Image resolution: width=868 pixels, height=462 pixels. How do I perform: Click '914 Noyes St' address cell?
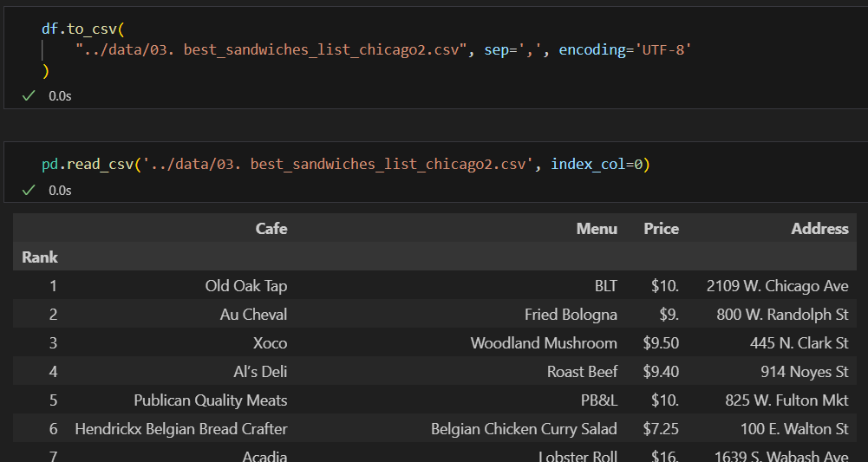(805, 372)
